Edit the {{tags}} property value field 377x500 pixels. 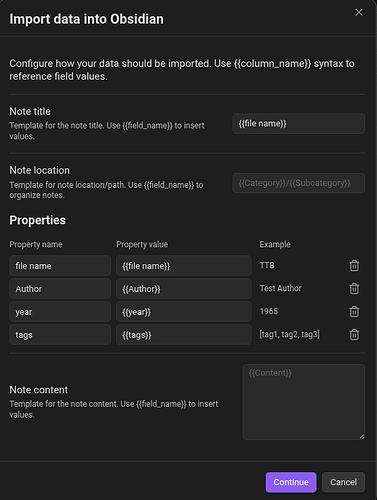tap(184, 335)
